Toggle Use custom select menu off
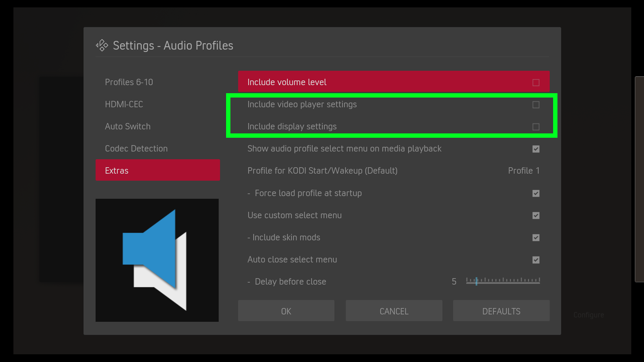Screen dimensions: 644x362 tap(536, 216)
